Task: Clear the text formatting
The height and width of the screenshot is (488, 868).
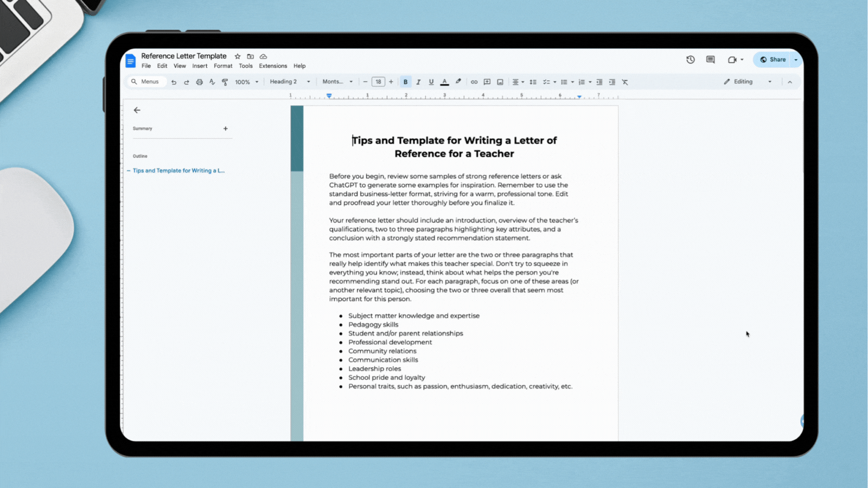Action: click(625, 82)
